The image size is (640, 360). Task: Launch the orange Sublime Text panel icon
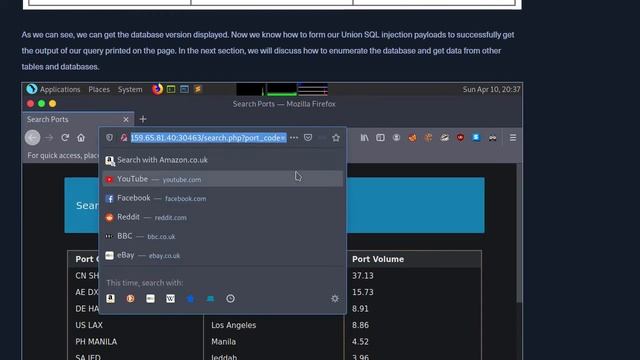coord(198,89)
